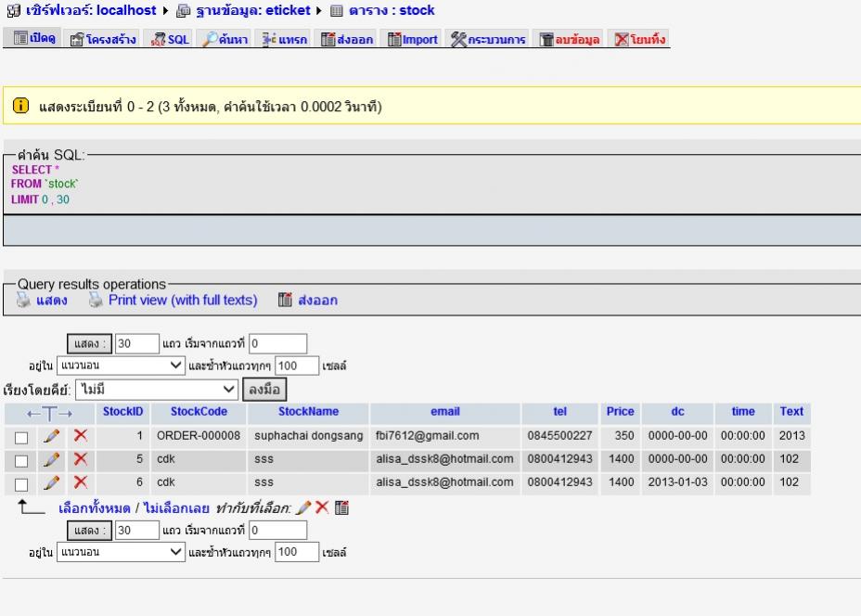The image size is (861, 616).
Task: Click the red delete icon for StockID 5
Action: pyautogui.click(x=81, y=459)
